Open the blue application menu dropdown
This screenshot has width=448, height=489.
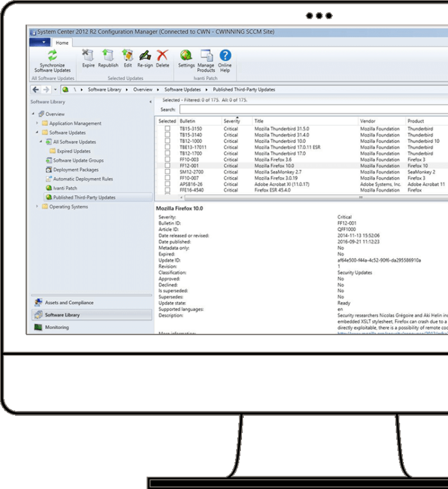point(40,42)
